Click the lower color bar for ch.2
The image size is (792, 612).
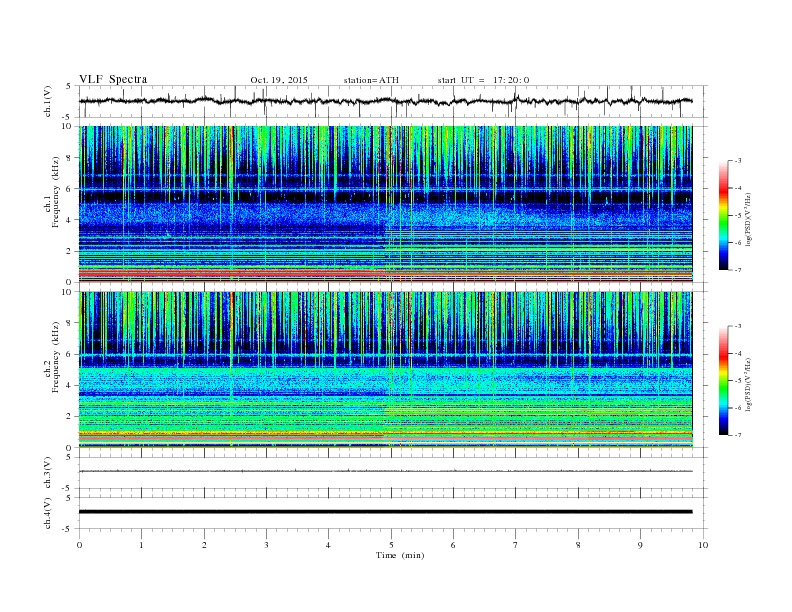(x=723, y=380)
